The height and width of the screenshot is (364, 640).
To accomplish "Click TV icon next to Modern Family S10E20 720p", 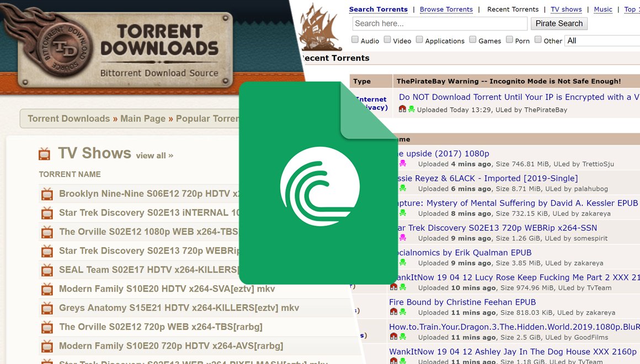I will click(x=47, y=346).
